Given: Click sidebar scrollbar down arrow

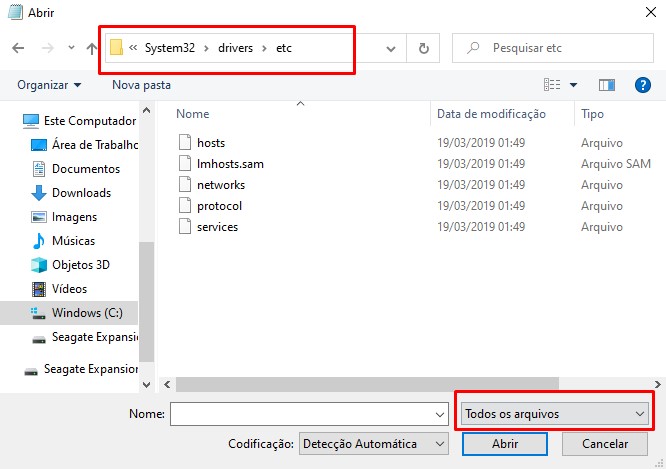Looking at the screenshot, I should coord(147,385).
